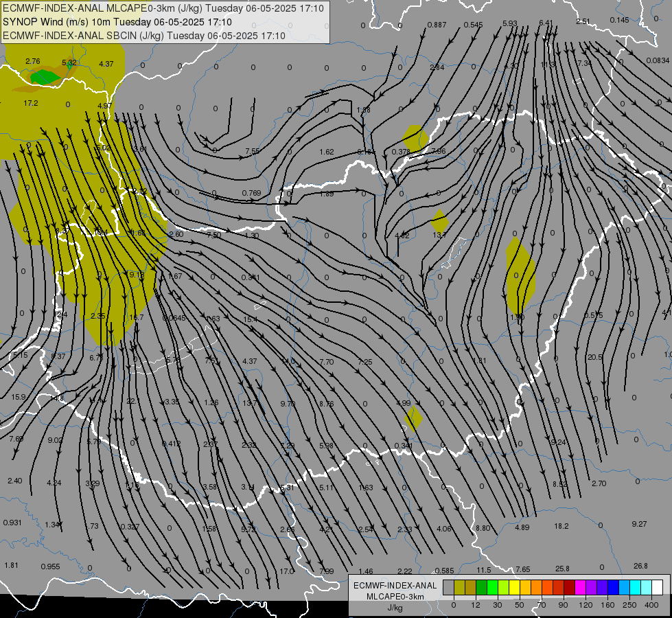
Task: Click the dark red legend swatch right of 90
Action: (x=569, y=588)
